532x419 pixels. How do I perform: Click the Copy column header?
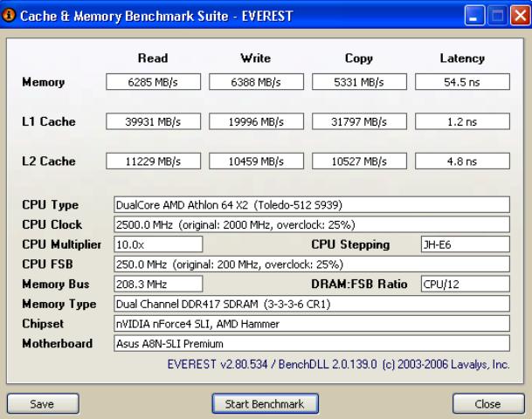[x=359, y=58]
